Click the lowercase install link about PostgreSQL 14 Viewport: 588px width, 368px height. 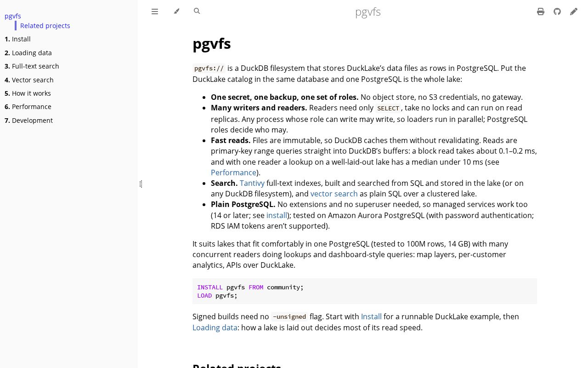tap(277, 215)
